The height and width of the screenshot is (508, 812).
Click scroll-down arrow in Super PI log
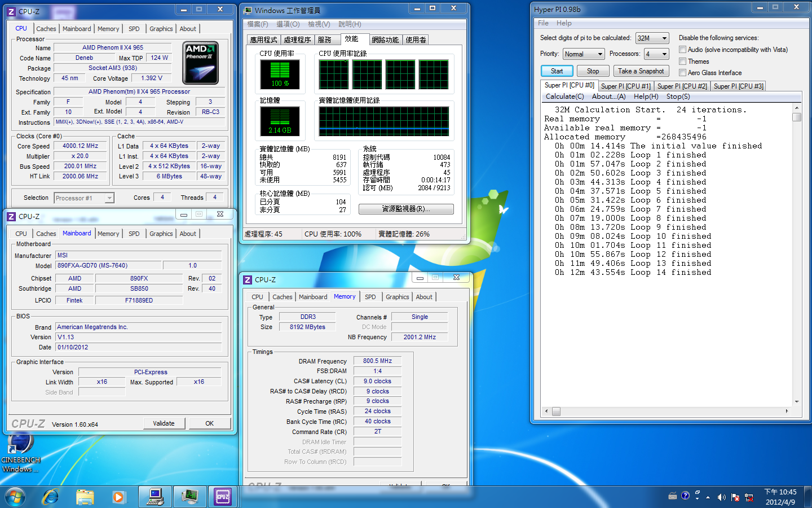click(797, 402)
